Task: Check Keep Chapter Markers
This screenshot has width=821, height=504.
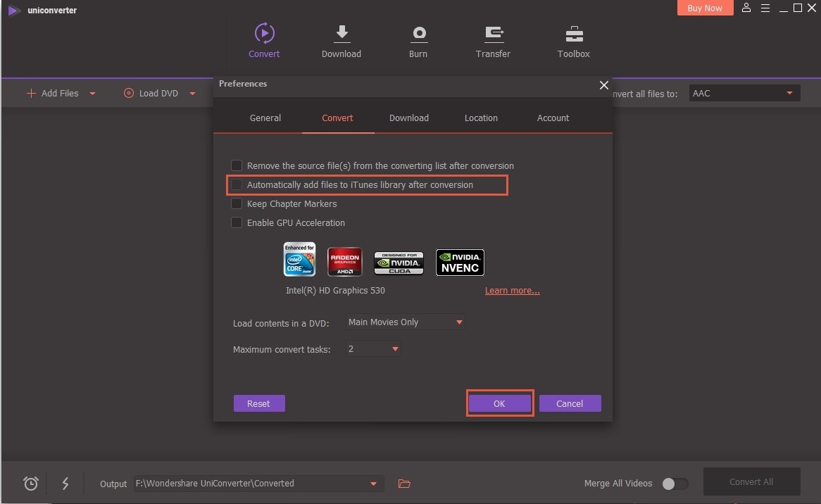Action: point(237,203)
